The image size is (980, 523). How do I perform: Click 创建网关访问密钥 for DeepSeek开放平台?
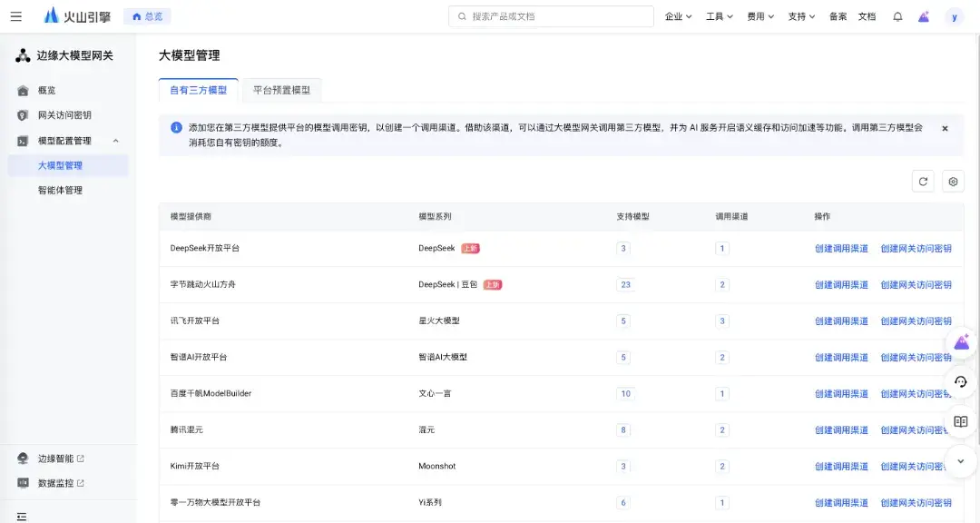[x=916, y=249]
